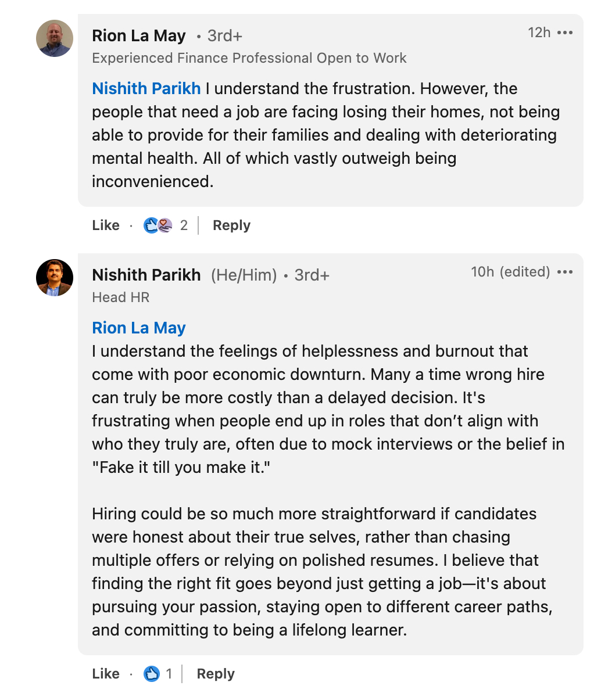Toggle your reaction on Nishith's comment

105,673
